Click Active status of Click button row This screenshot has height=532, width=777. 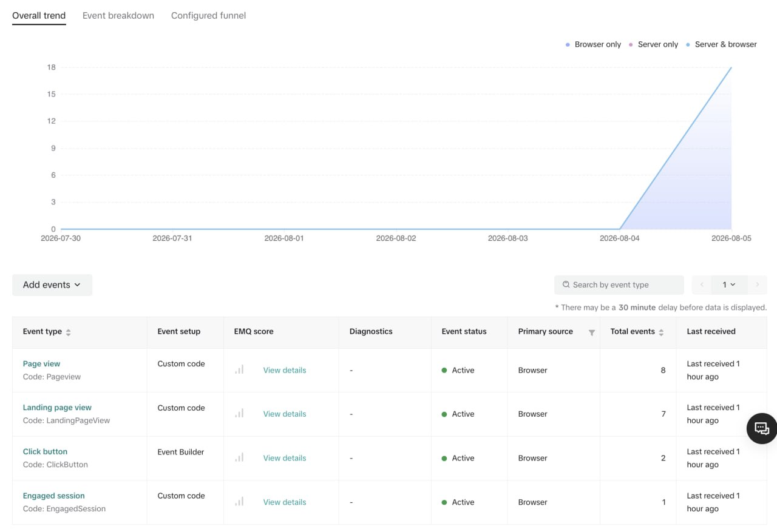click(x=458, y=458)
